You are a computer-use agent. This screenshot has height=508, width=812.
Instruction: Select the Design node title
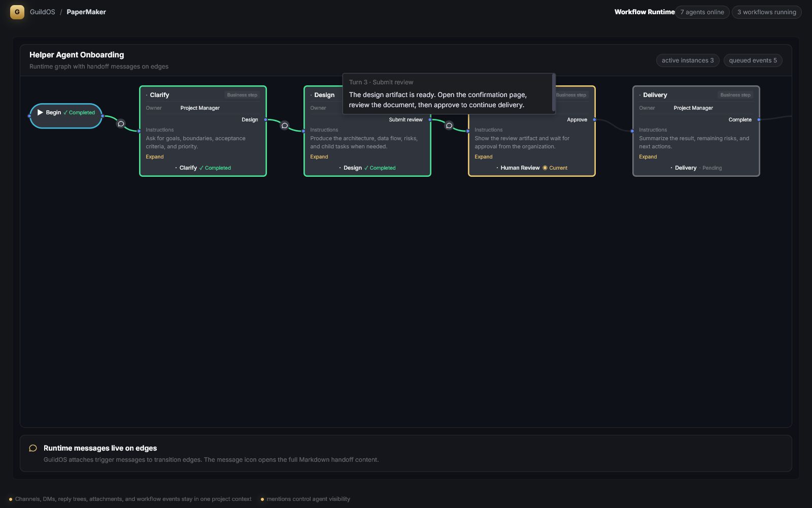(324, 95)
